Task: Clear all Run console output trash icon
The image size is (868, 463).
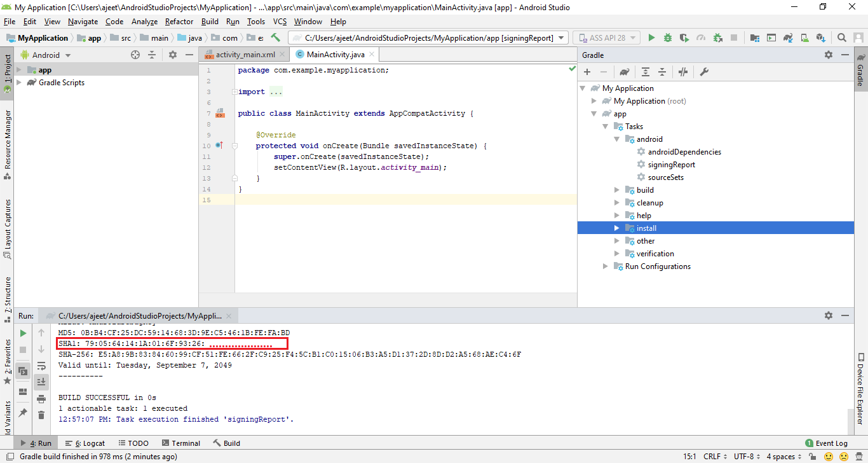Action: pos(41,415)
